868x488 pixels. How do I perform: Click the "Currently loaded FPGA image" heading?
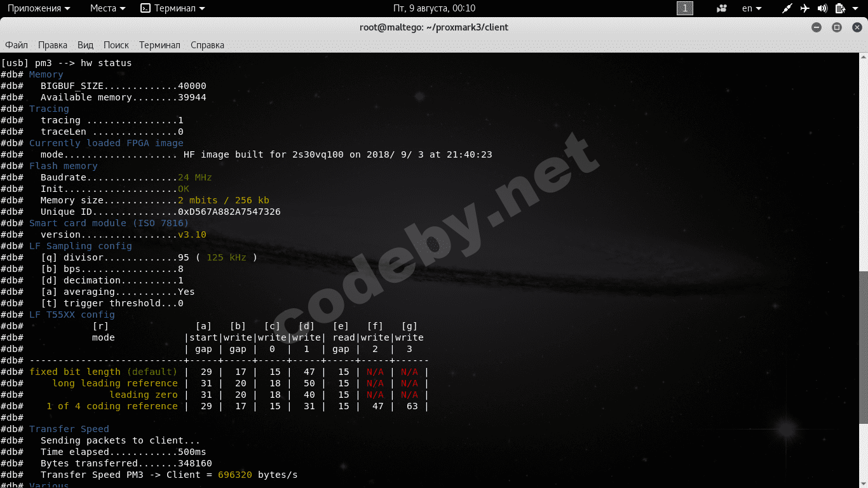[106, 143]
